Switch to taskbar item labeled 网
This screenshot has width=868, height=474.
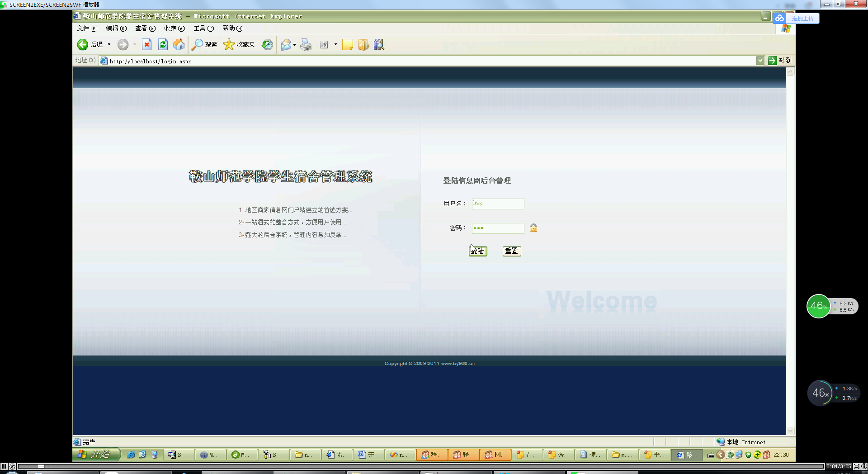tap(495, 455)
